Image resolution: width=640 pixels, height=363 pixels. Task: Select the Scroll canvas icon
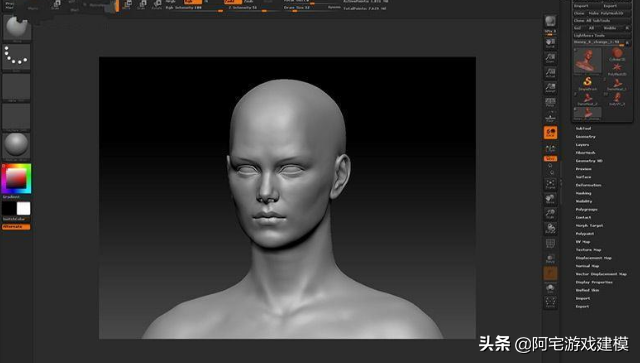tap(550, 43)
